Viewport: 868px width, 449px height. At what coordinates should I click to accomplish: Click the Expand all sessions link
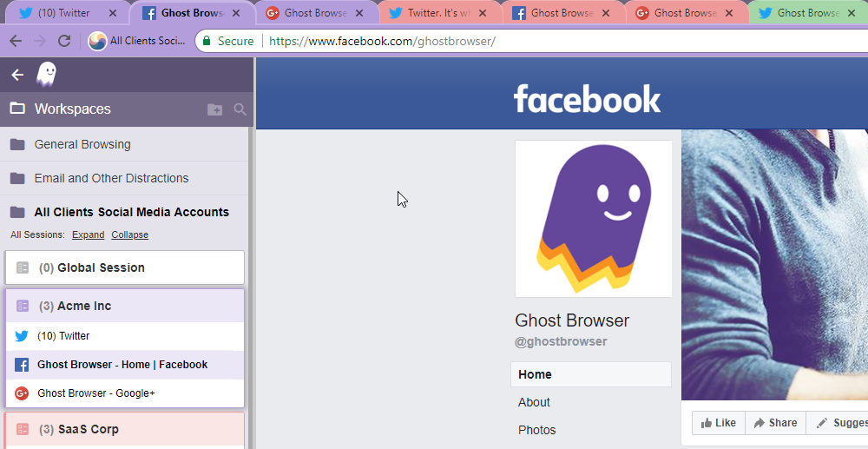pos(88,234)
